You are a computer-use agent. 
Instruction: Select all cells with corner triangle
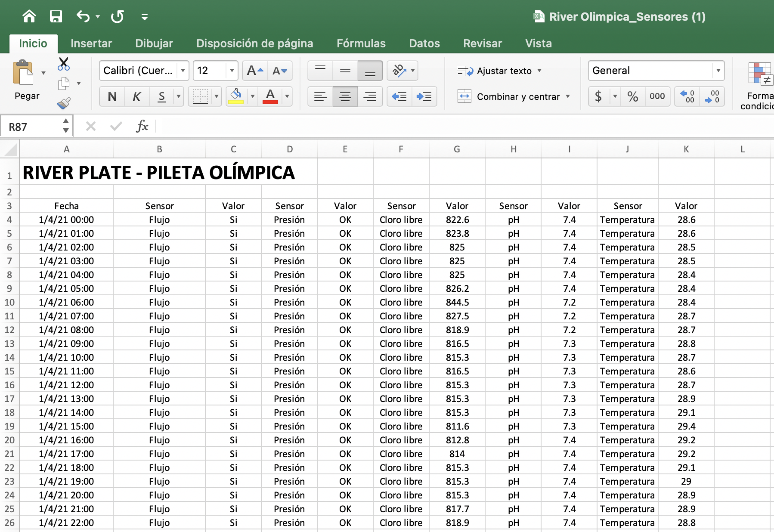click(9, 149)
